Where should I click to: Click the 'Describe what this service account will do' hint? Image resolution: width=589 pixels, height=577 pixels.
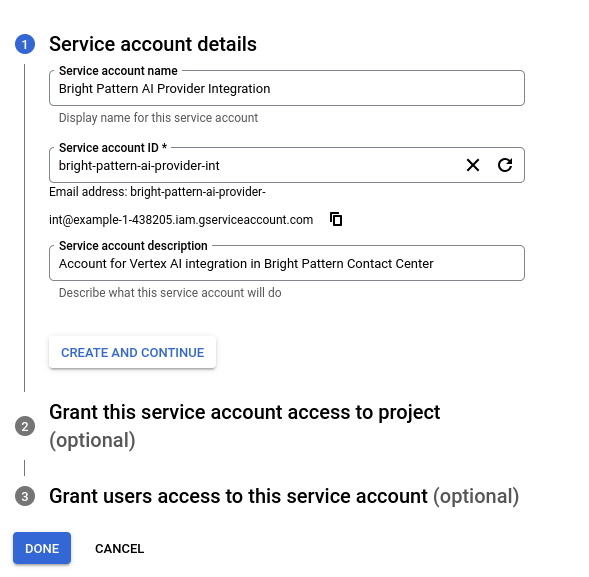(170, 293)
